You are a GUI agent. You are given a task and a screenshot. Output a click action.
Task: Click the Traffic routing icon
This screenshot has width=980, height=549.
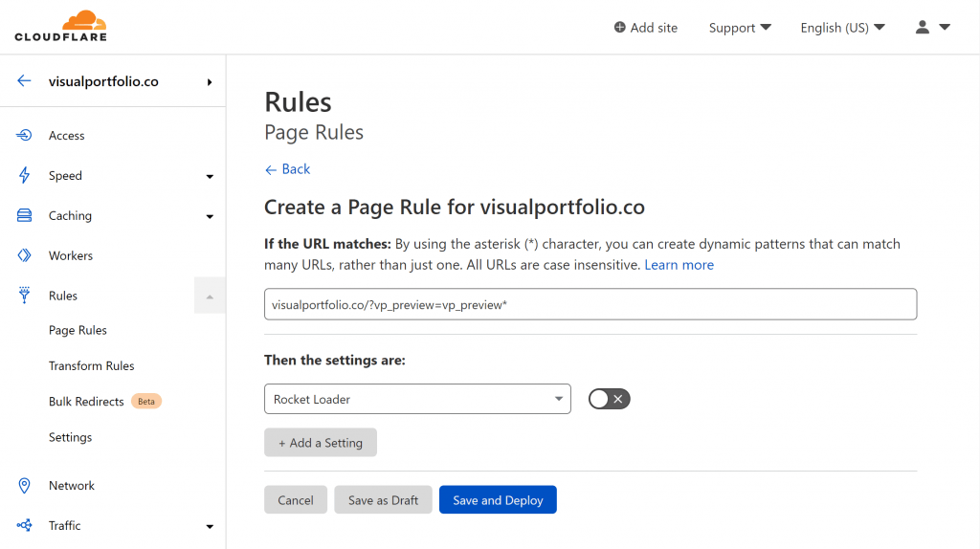[24, 525]
